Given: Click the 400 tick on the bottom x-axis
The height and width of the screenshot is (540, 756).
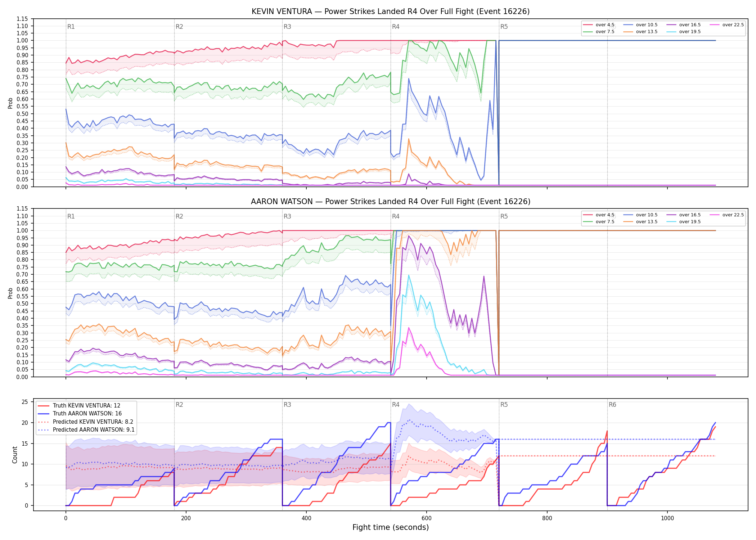Looking at the screenshot, I should (x=306, y=518).
